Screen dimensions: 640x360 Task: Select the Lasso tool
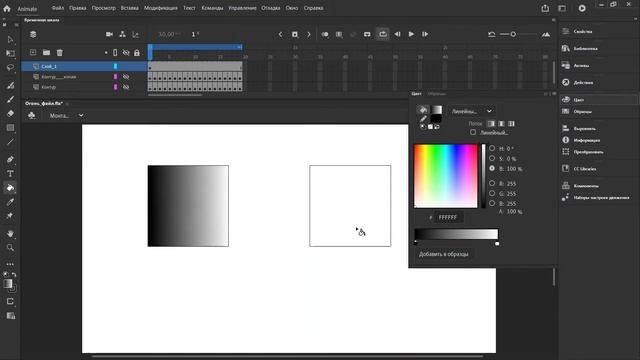[10, 67]
